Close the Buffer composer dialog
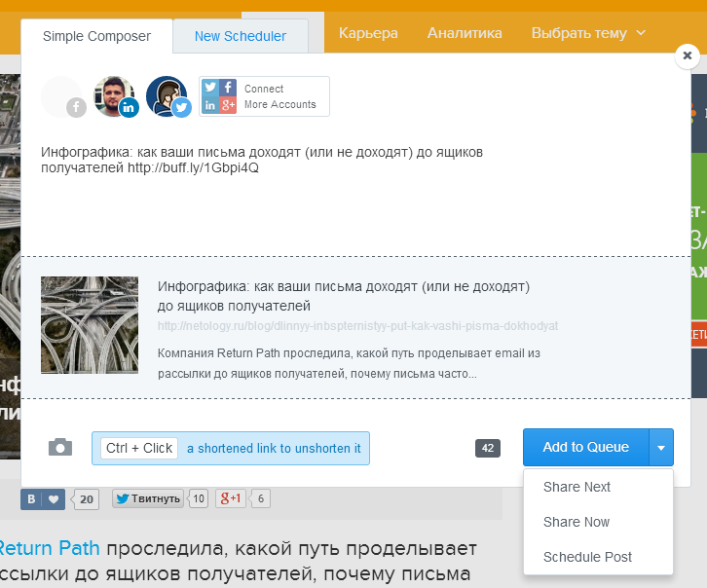 point(688,55)
